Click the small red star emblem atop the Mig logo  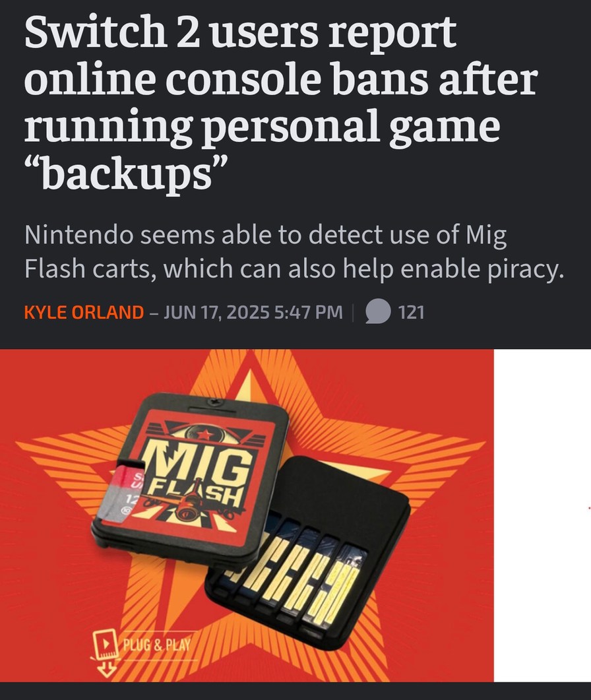coord(205,434)
